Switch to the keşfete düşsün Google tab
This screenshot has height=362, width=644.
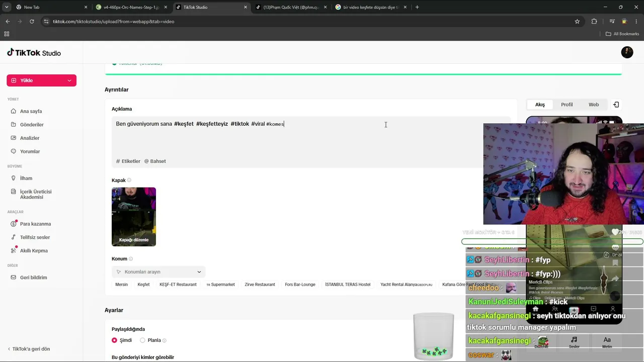click(x=370, y=7)
